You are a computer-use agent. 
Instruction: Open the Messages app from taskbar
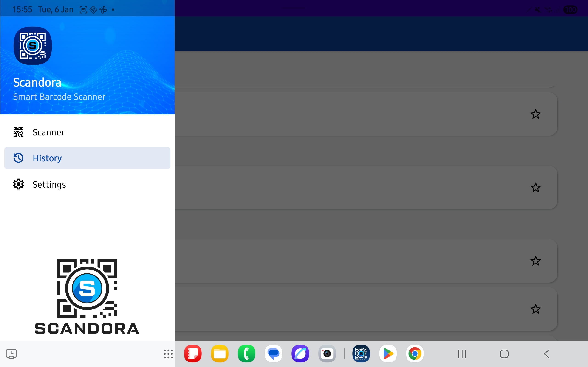point(273,354)
